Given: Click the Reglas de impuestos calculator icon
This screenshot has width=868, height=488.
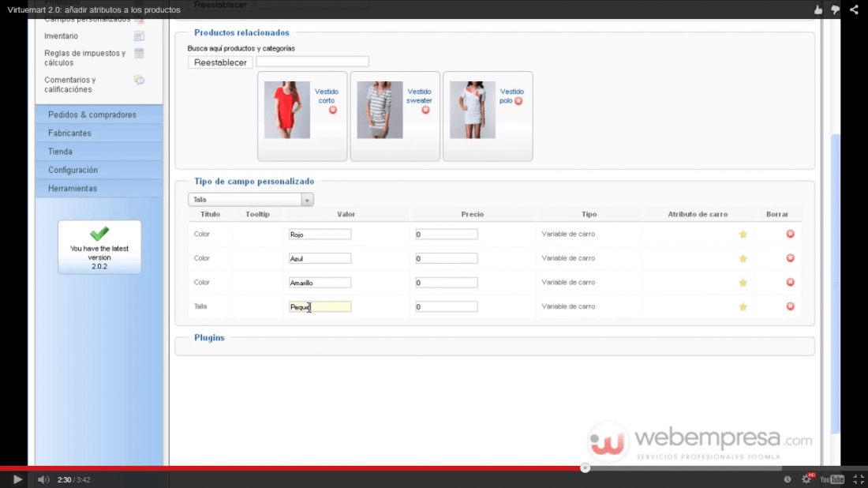Looking at the screenshot, I should pyautogui.click(x=139, y=53).
